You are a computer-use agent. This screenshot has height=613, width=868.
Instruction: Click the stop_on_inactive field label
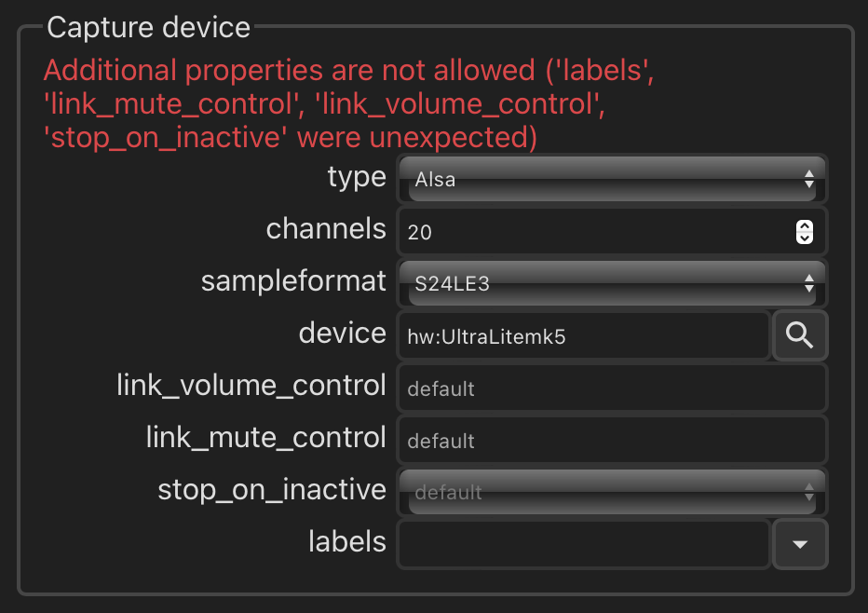click(272, 490)
